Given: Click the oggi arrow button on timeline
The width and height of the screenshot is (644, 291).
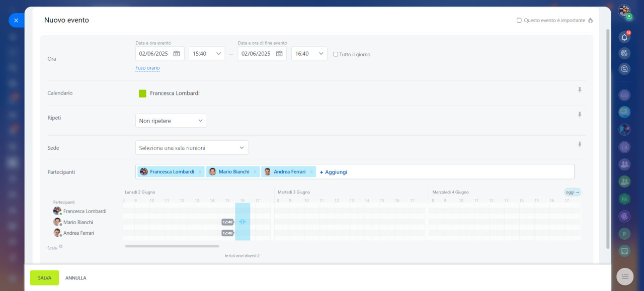Looking at the screenshot, I should [573, 192].
